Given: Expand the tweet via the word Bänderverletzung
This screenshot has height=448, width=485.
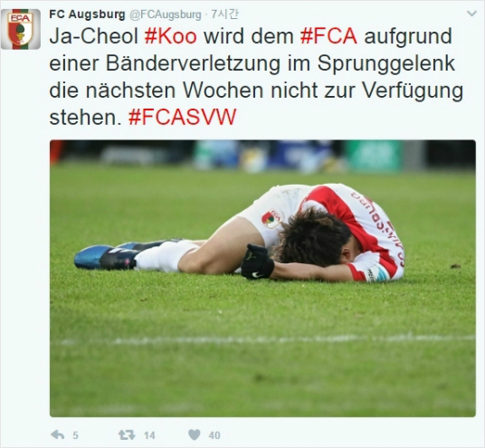Looking at the screenshot, I should [194, 63].
